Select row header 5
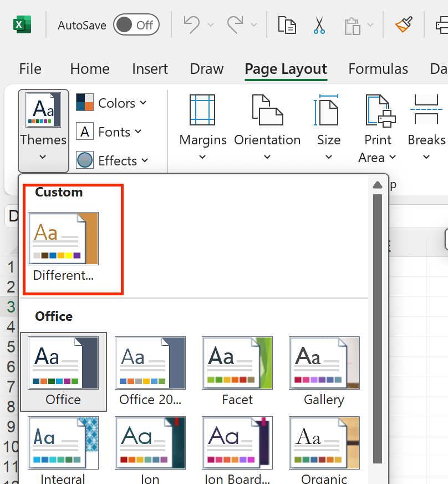 (x=11, y=347)
